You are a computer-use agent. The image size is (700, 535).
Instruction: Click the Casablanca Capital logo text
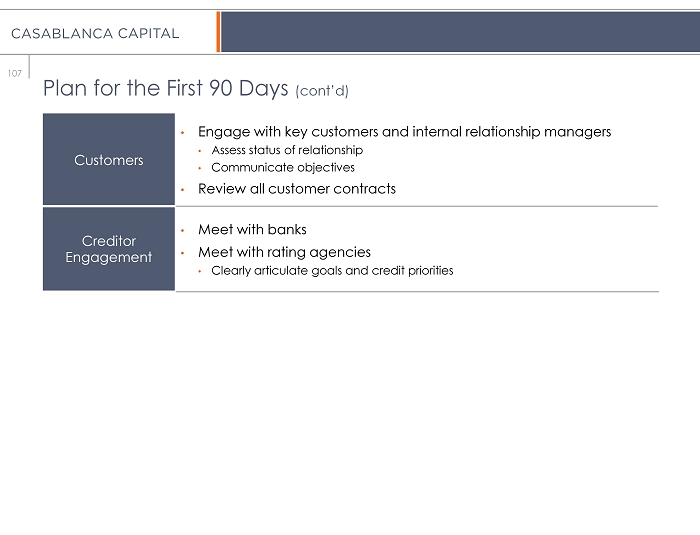click(95, 33)
